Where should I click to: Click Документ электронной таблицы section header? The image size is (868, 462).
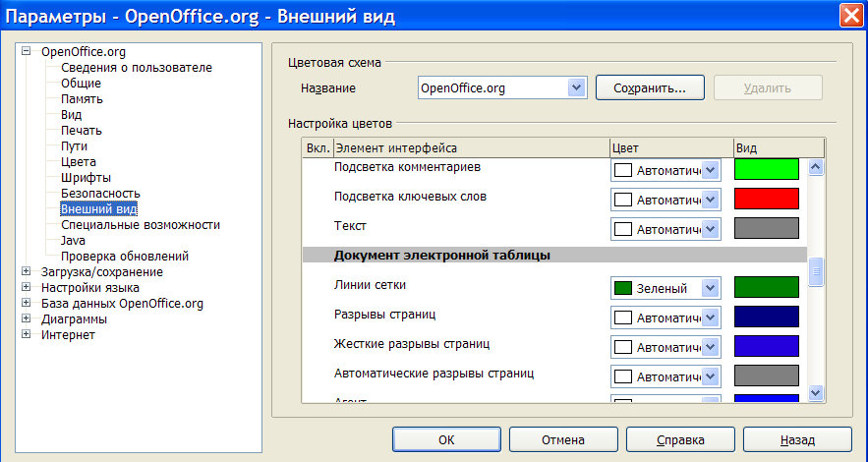click(554, 255)
